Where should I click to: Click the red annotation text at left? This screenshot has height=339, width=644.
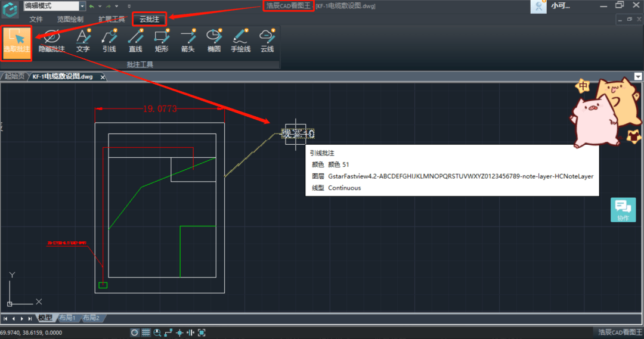pyautogui.click(x=67, y=243)
